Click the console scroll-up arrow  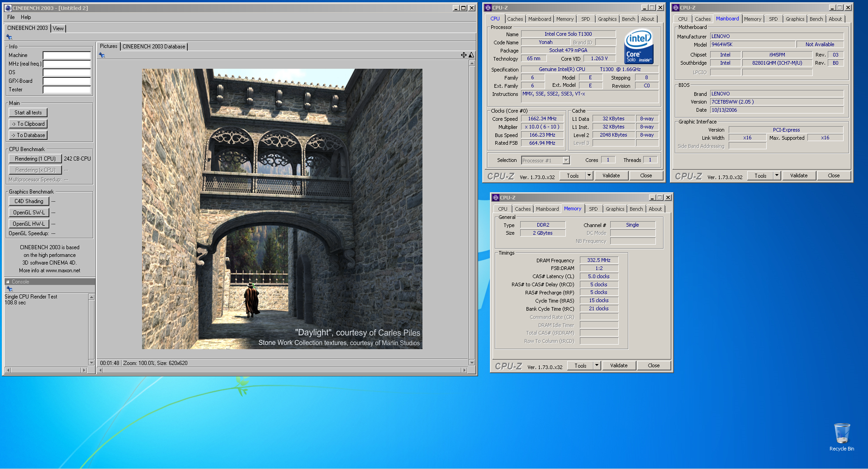click(x=91, y=297)
